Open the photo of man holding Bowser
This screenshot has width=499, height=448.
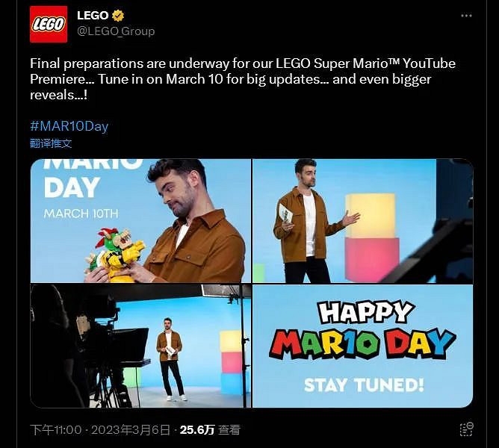tap(140, 220)
